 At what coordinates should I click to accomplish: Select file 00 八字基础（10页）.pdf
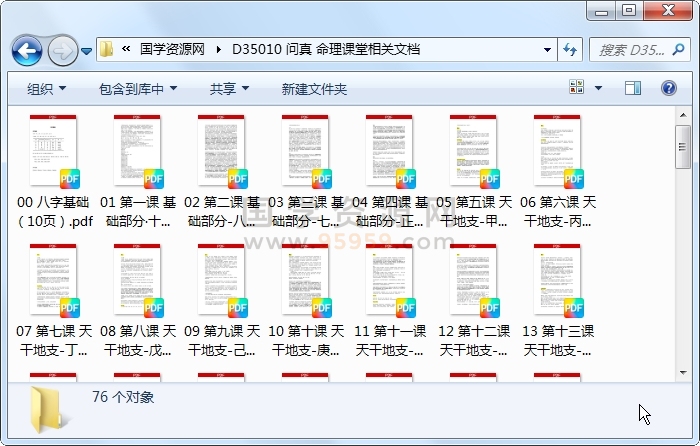pyautogui.click(x=54, y=172)
